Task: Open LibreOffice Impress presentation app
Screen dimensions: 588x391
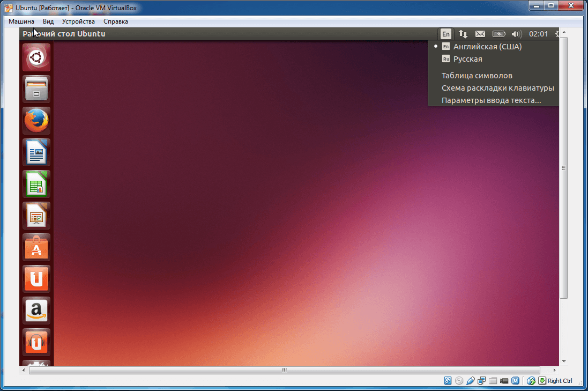Action: (36, 216)
